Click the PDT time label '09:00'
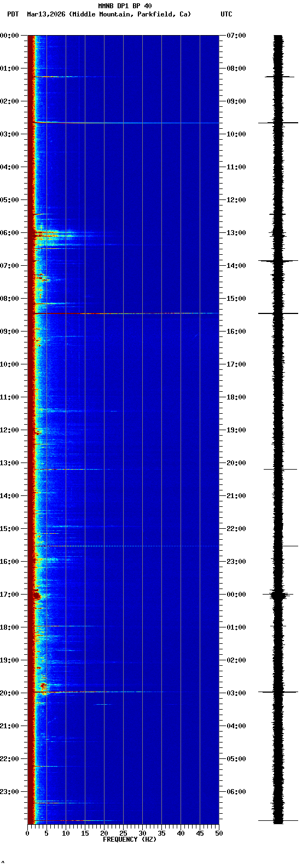302x868 pixels. pyautogui.click(x=9, y=332)
